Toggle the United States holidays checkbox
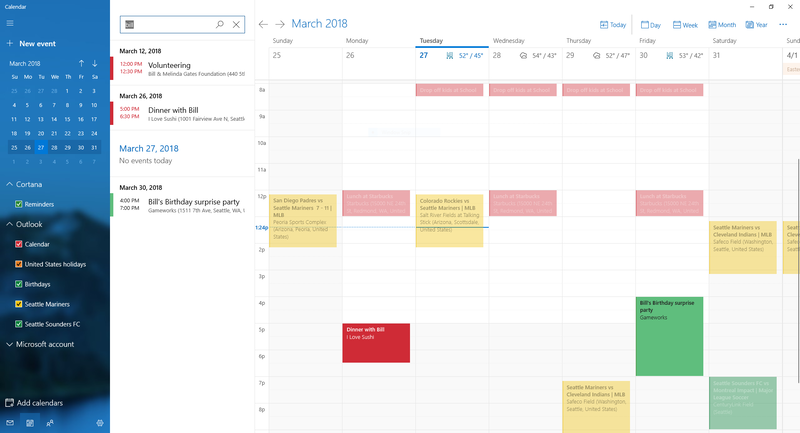This screenshot has width=800, height=433. pos(19,264)
